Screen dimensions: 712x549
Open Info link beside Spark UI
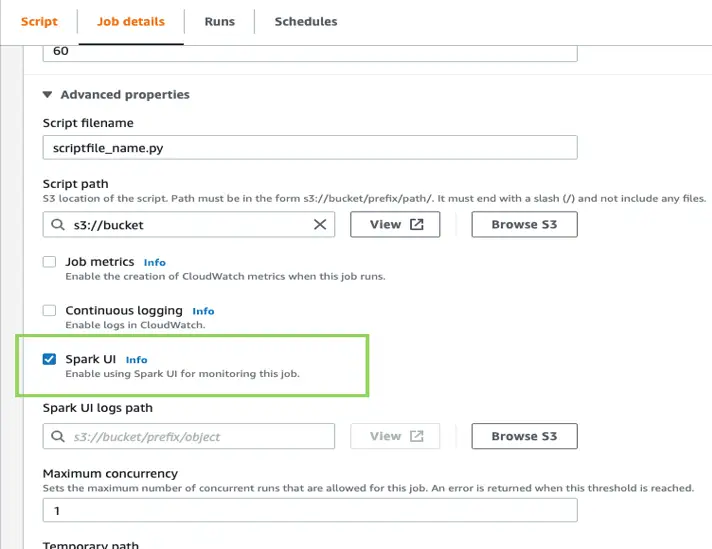pos(136,360)
